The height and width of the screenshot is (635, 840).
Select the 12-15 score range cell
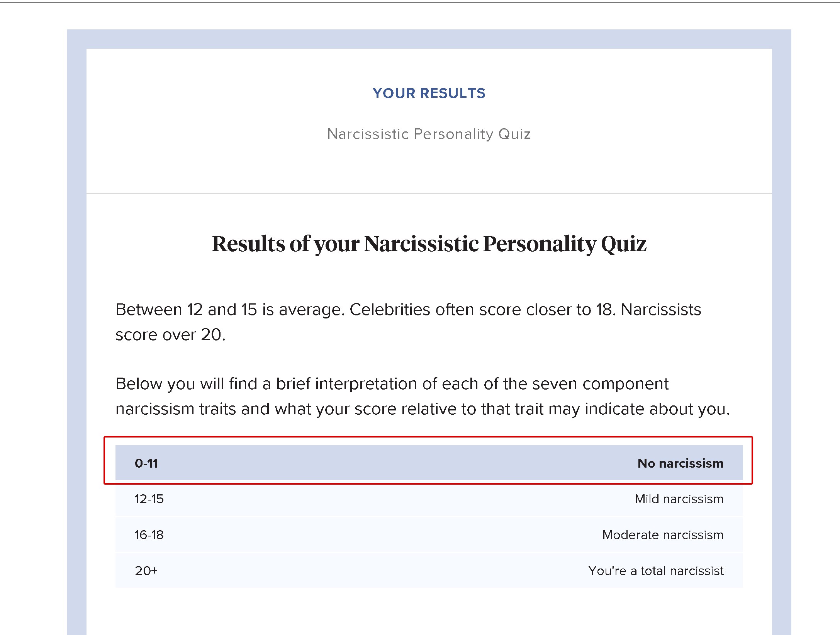click(x=149, y=499)
